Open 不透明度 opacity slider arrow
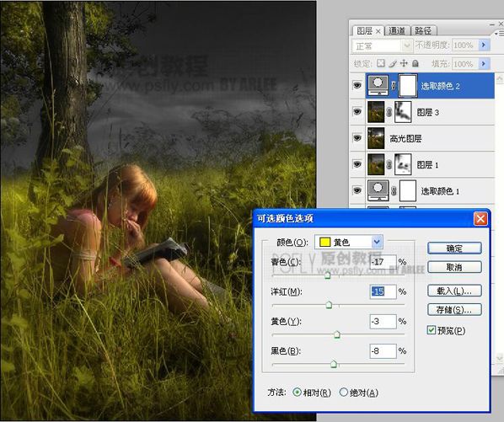The image size is (504, 422). pyautogui.click(x=484, y=45)
